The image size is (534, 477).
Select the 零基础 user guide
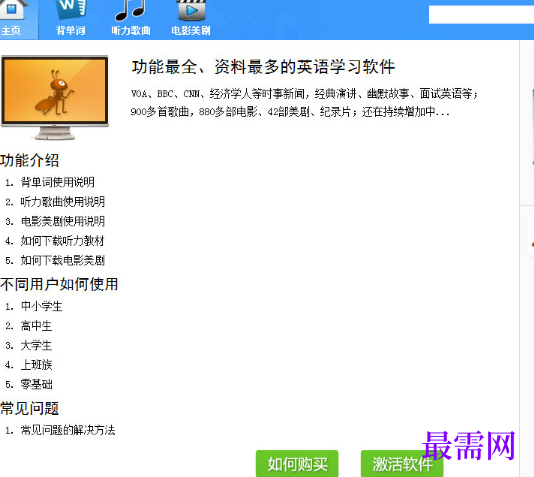[x=36, y=384]
